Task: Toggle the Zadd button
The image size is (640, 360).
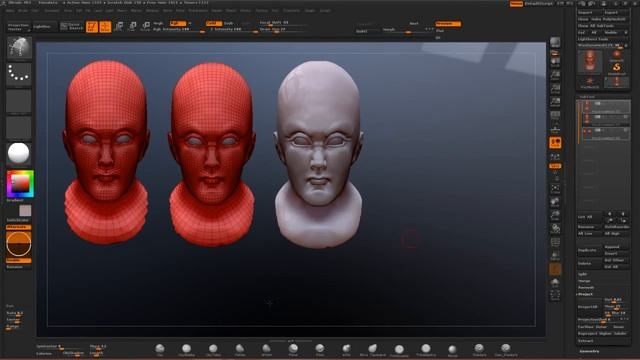Action: [213, 23]
